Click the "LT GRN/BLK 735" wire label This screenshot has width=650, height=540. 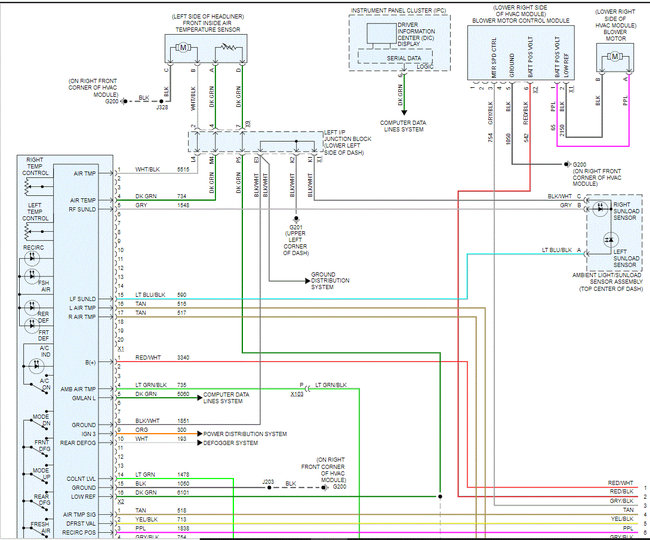pyautogui.click(x=161, y=385)
